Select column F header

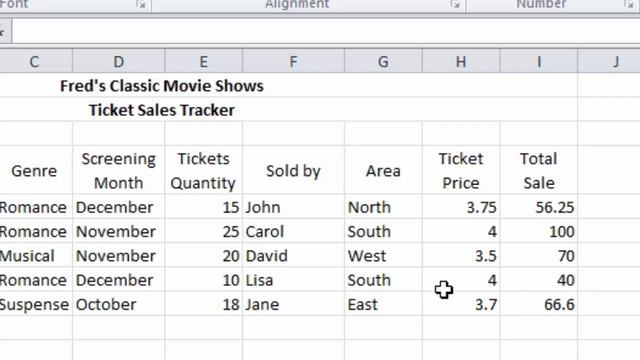point(293,62)
